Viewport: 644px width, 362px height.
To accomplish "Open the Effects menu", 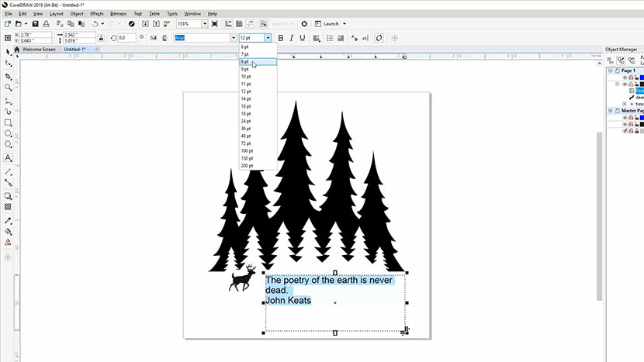I will click(x=96, y=13).
